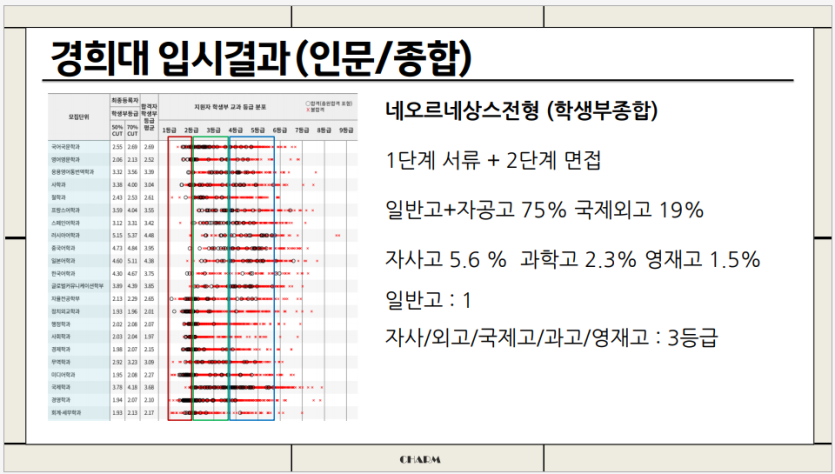Viewport: 835px width, 474px height.
Task: Select the 자율전공학부 row label
Action: [x=66, y=299]
